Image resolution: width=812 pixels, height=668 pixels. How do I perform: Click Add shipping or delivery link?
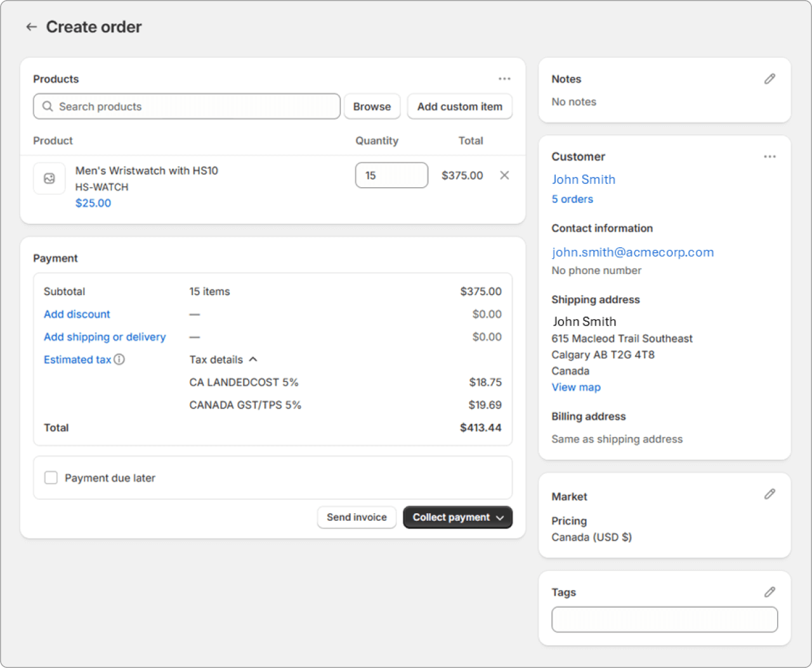105,337
